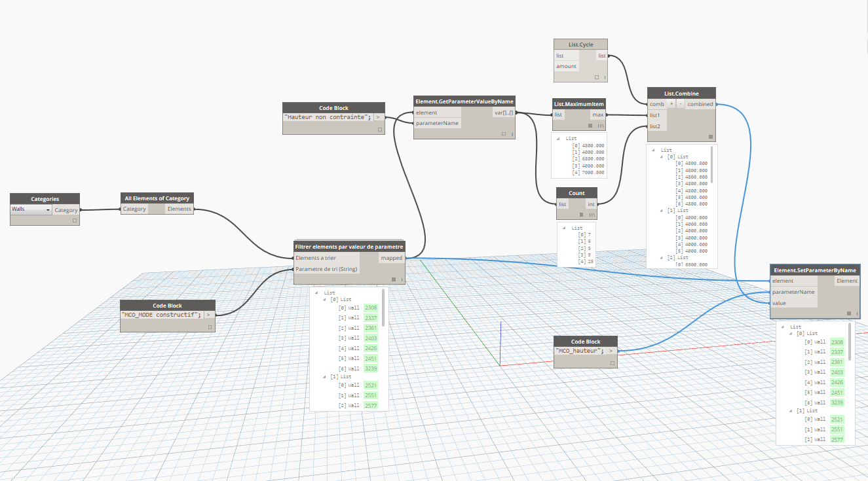868x481 pixels.
Task: Click output arrow of "Hauteur non contrainte" block
Action: point(379,117)
